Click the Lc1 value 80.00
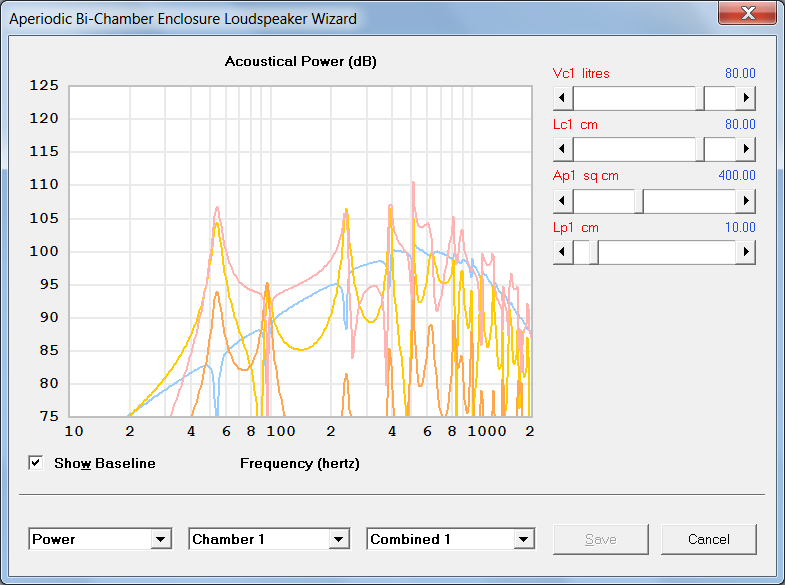 [740, 124]
